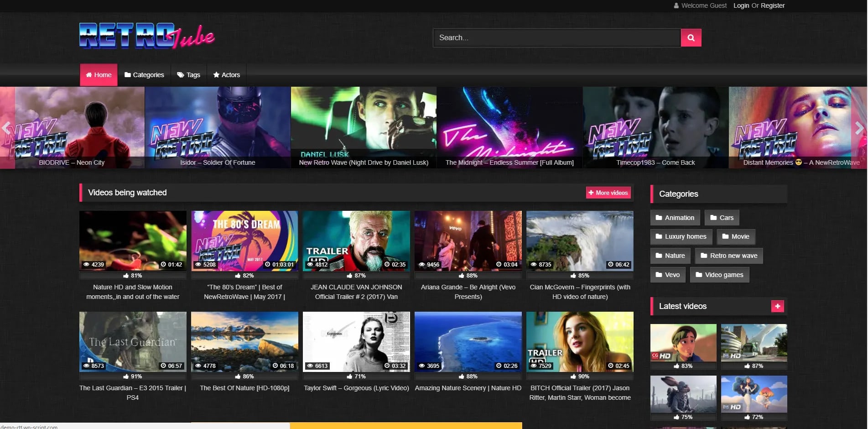Click the user icon beside Welcome Guest
The width and height of the screenshot is (868, 429).
pyautogui.click(x=676, y=5)
